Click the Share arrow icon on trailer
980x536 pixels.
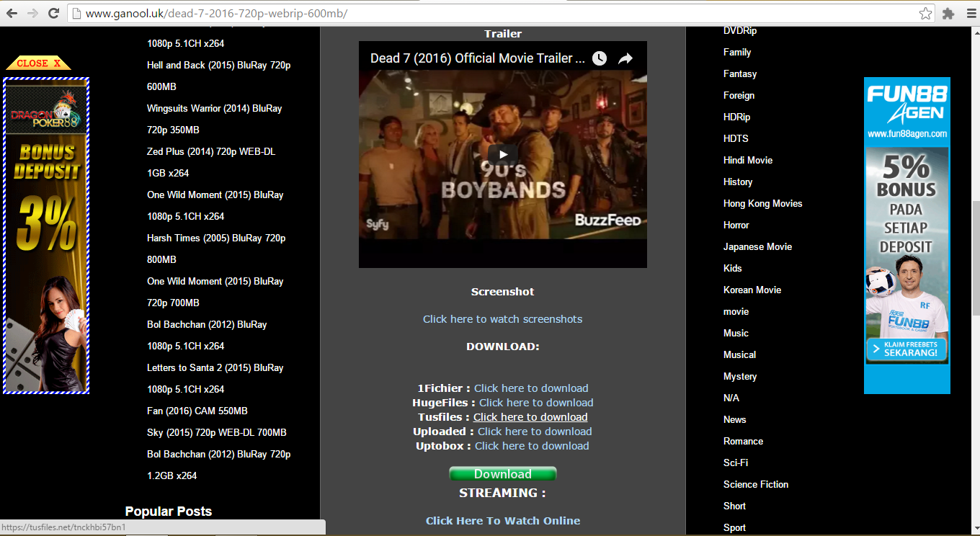[x=625, y=58]
